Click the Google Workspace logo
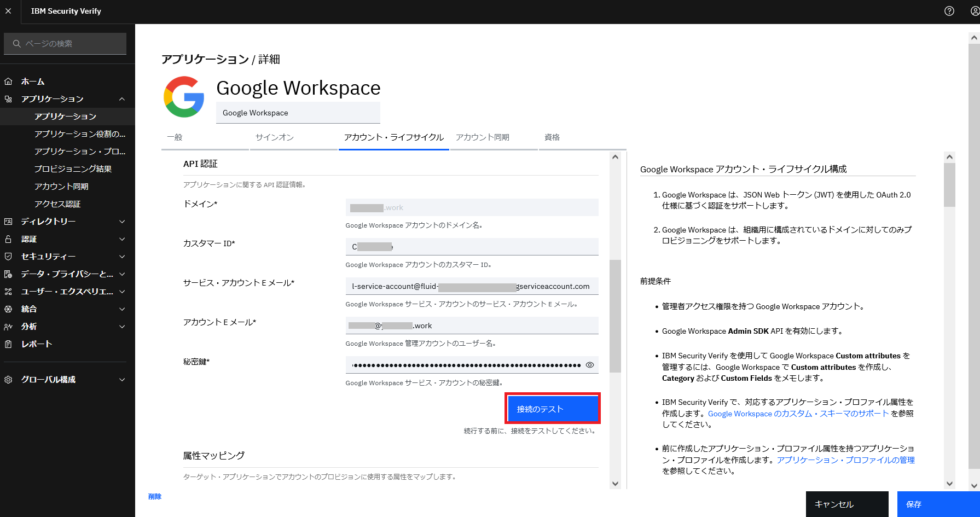Screen dimensions: 980x517 (184, 97)
